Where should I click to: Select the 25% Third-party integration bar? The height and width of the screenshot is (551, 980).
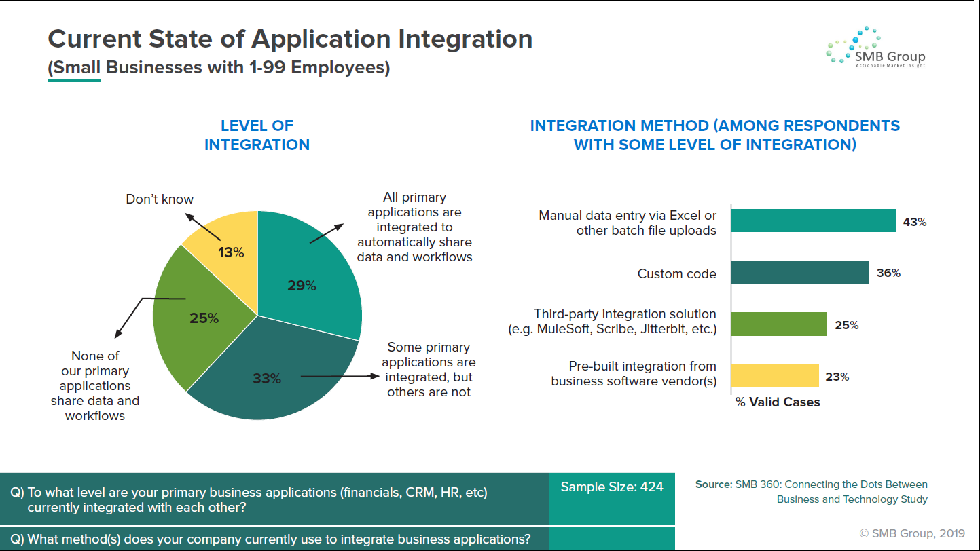(x=779, y=324)
